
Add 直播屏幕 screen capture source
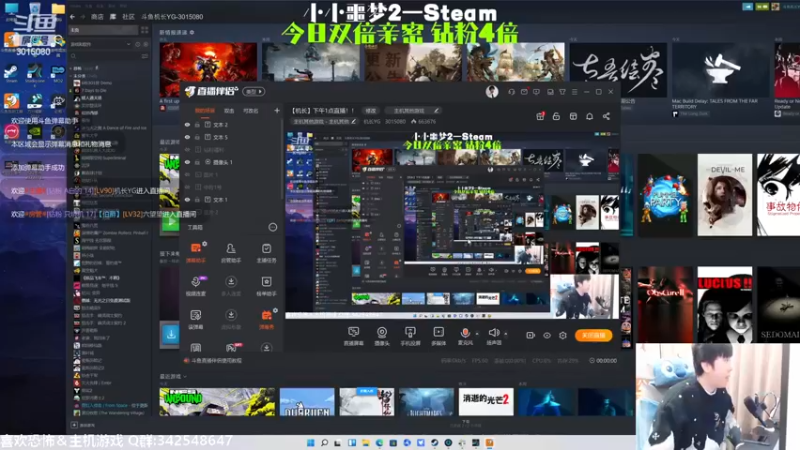(353, 336)
